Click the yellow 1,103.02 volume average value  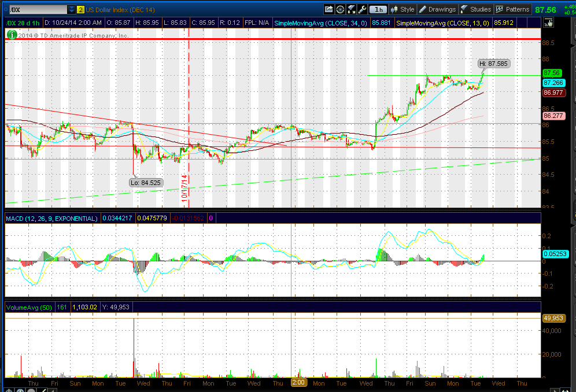point(84,307)
